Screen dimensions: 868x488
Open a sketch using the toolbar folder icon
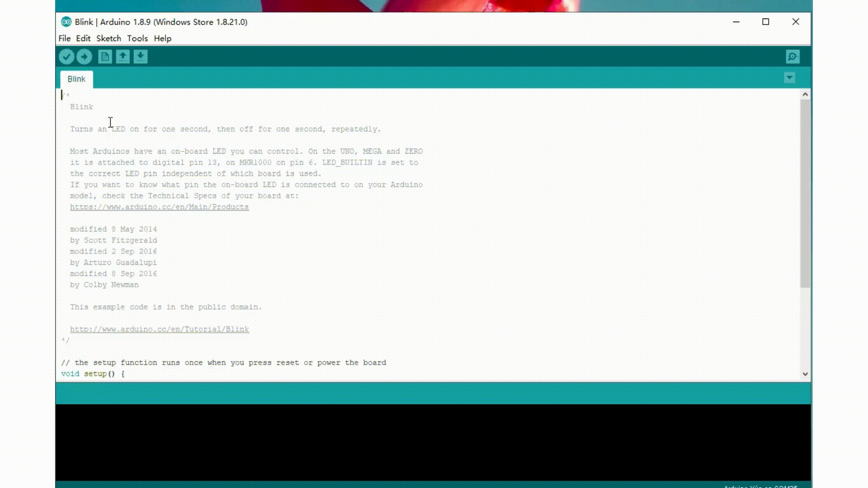click(123, 56)
